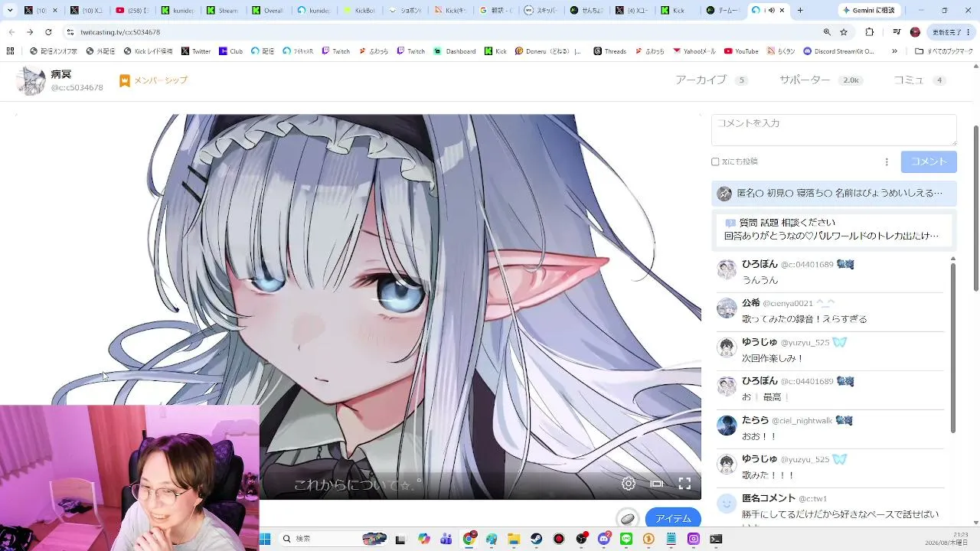The image size is (980, 551).
Task: Open the Windows Start menu
Action: [265, 539]
